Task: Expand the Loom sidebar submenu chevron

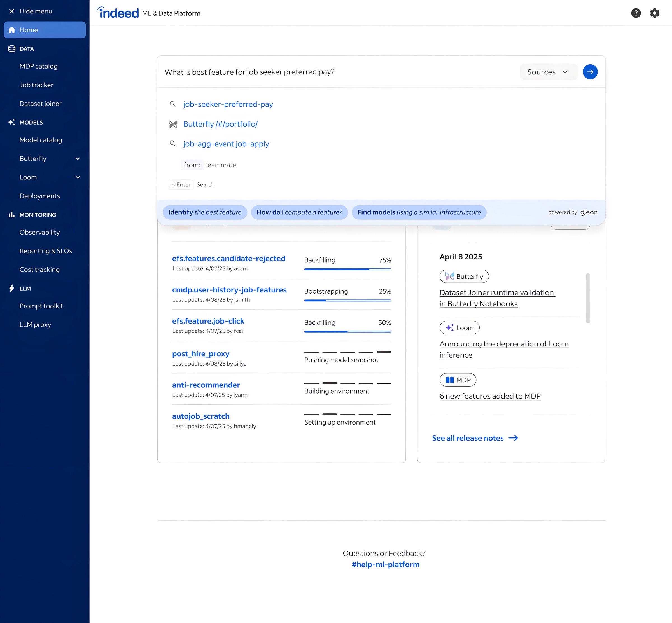Action: [78, 177]
